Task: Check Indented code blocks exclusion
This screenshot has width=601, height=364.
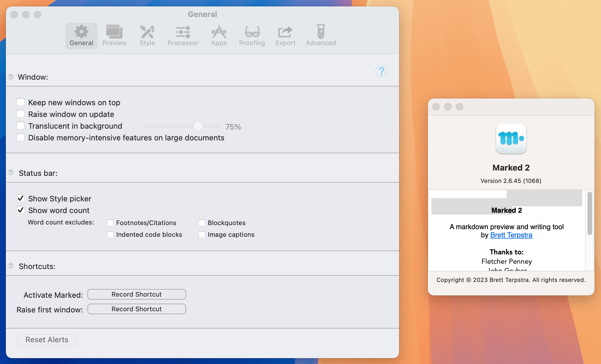Action: (x=110, y=234)
